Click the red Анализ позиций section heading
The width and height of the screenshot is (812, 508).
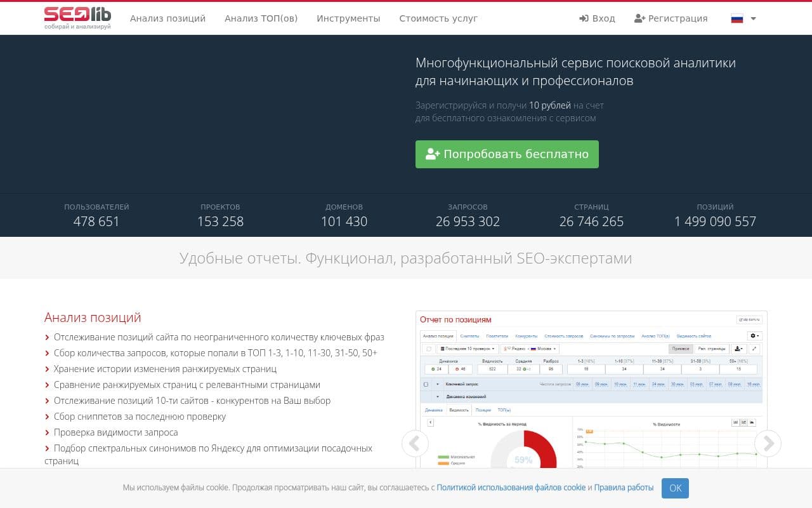[x=93, y=317]
